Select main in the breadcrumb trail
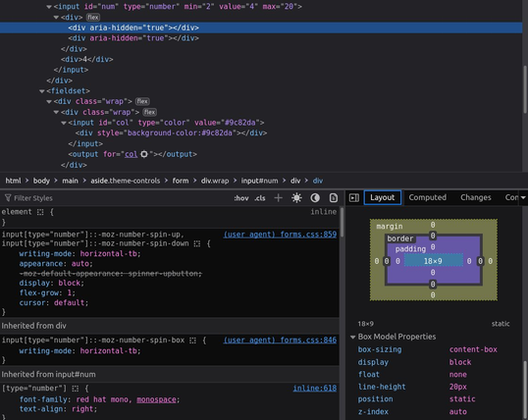This screenshot has width=528, height=420. 70,181
